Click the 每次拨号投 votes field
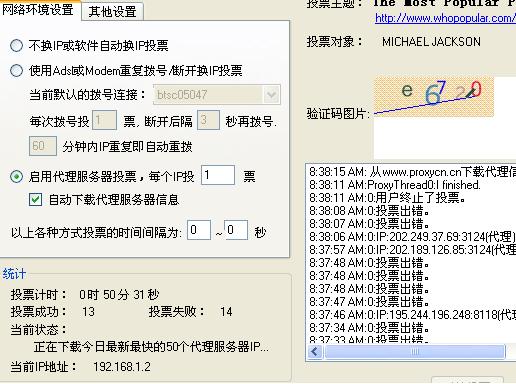516x384 pixels. pyautogui.click(x=104, y=120)
